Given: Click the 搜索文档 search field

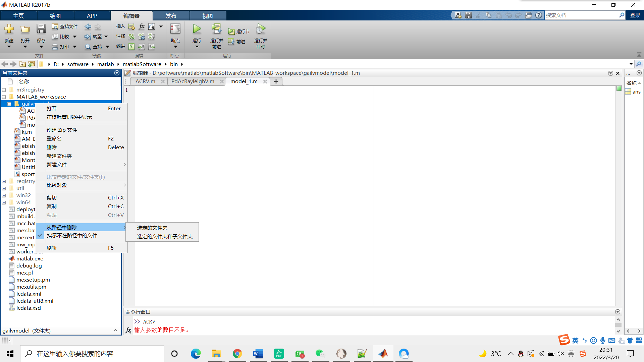Looking at the screenshot, I should tap(581, 15).
